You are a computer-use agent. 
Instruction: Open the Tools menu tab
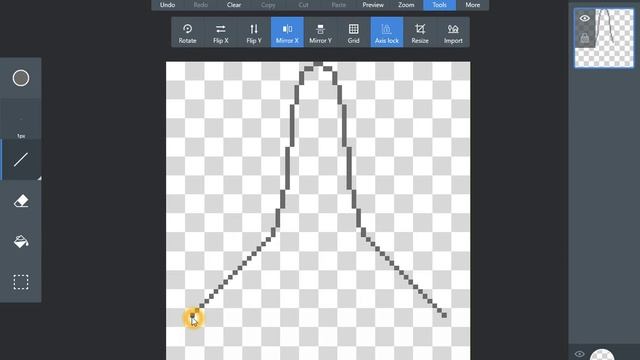point(440,5)
